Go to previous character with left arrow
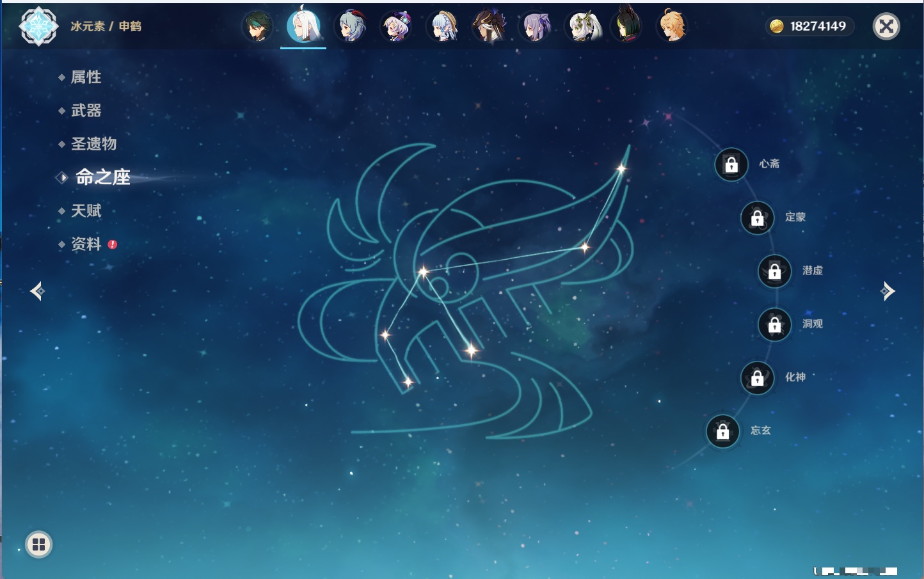Screen dimensions: 924x579 click(37, 291)
